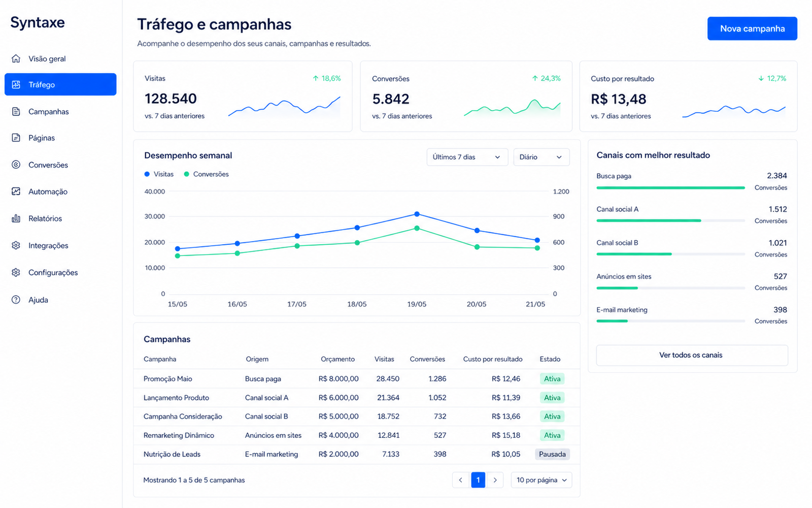Select the Relatórios bar chart icon
Image resolution: width=812 pixels, height=508 pixels.
click(x=16, y=218)
